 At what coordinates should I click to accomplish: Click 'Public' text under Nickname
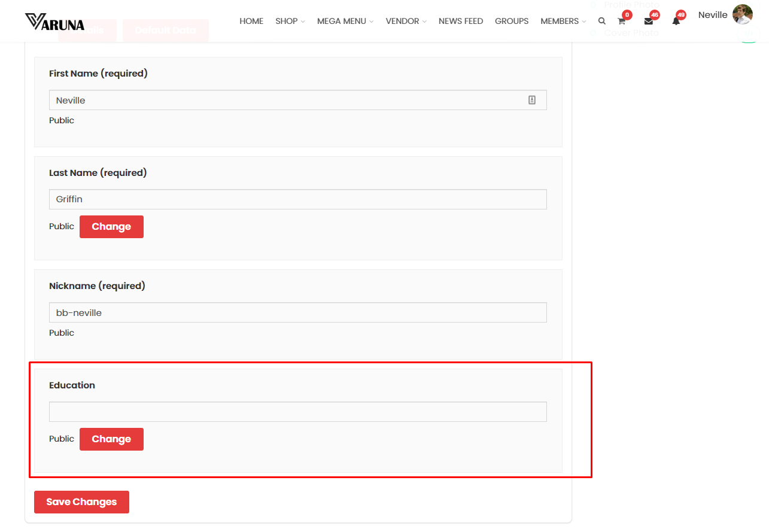62,333
